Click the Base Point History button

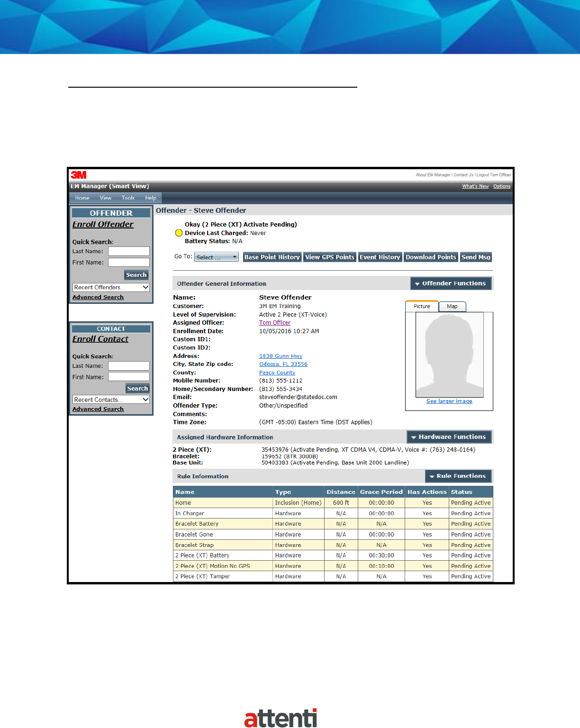(272, 257)
